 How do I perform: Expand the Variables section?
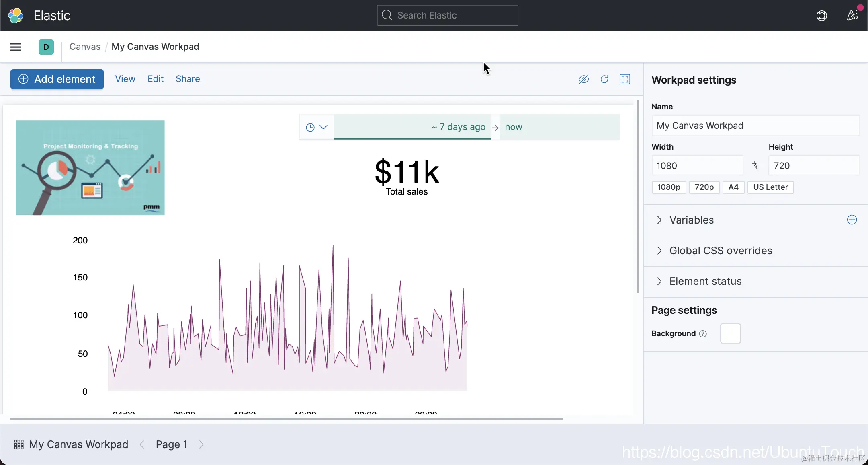(691, 220)
